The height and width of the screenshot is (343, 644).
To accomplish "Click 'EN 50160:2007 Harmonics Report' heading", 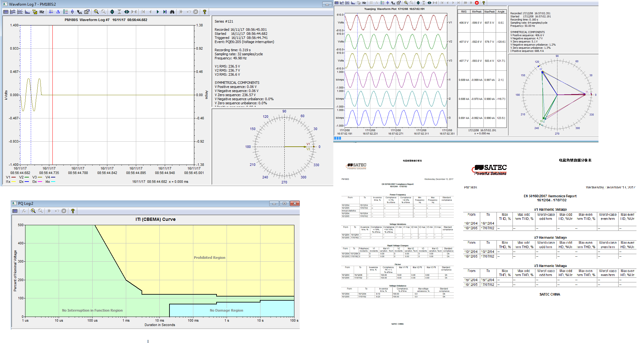I will pos(550,196).
